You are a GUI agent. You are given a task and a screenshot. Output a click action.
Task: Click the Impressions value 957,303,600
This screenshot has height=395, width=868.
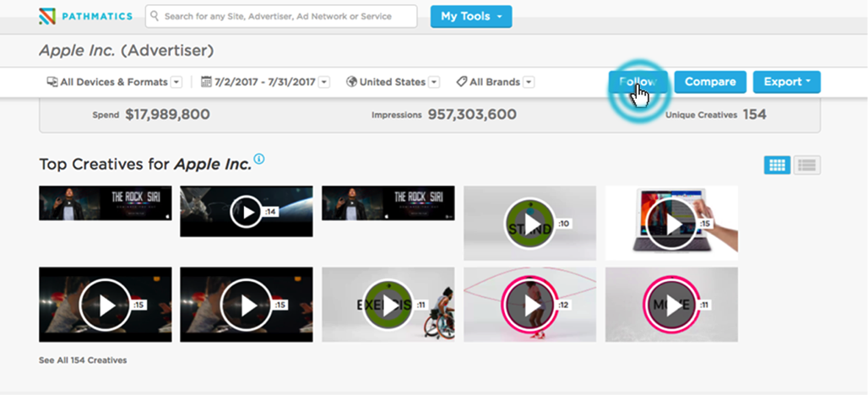(472, 115)
